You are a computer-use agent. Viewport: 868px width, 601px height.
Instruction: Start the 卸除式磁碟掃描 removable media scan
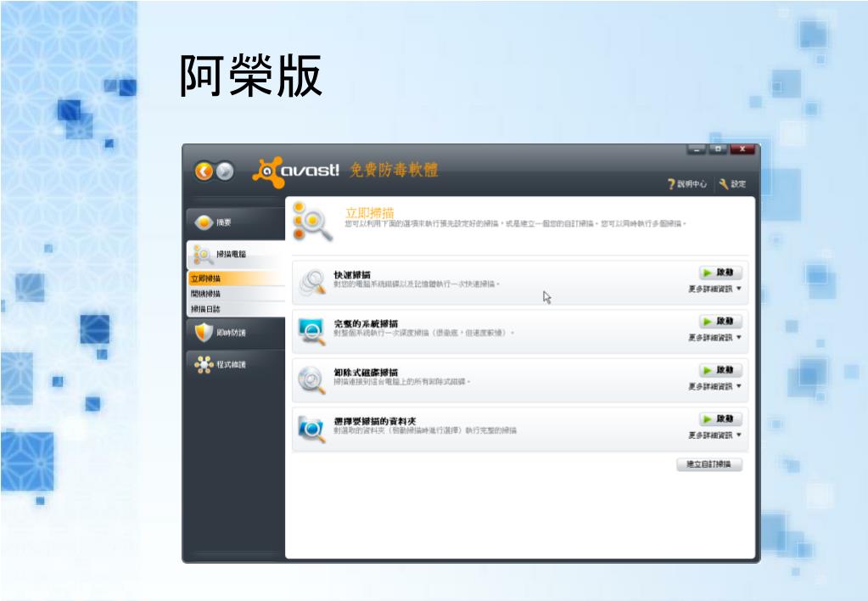(720, 370)
